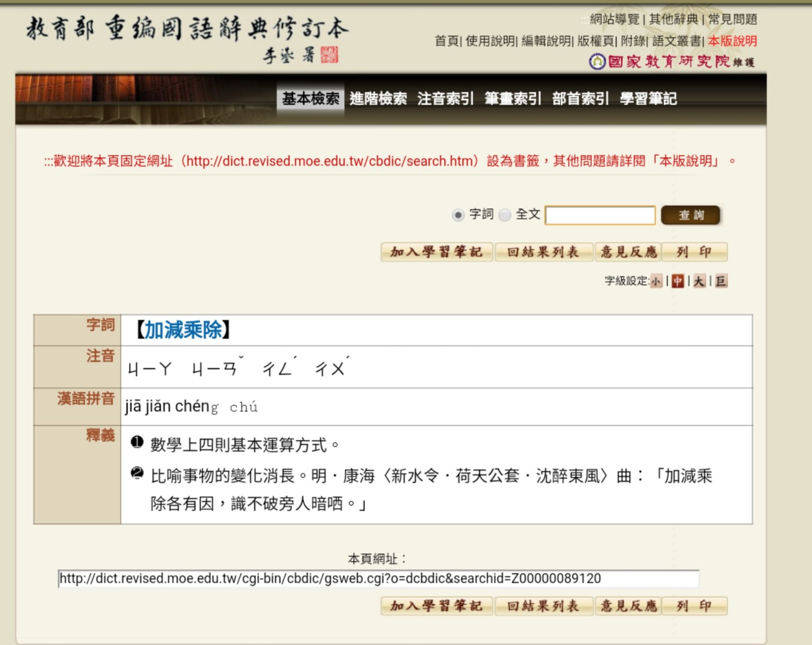The height and width of the screenshot is (645, 812).
Task: Click the 字級設定 label
Action: pyautogui.click(x=626, y=281)
